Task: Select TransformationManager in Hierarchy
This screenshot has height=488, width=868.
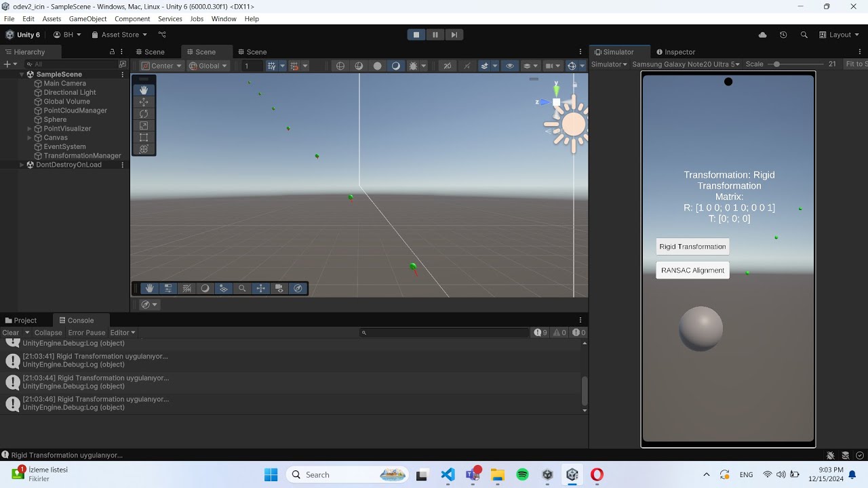Action: [x=82, y=156]
